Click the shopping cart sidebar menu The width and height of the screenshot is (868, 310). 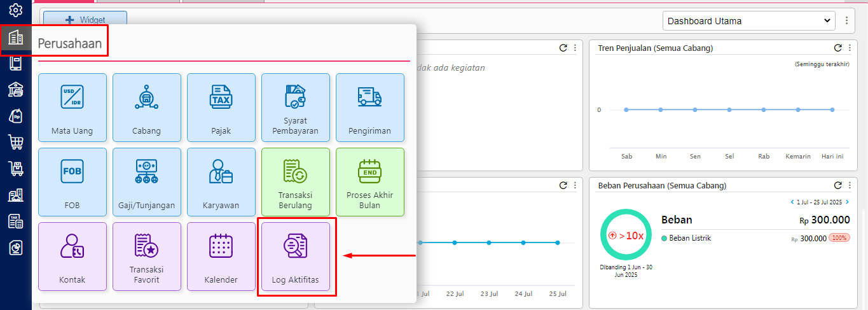[x=16, y=142]
